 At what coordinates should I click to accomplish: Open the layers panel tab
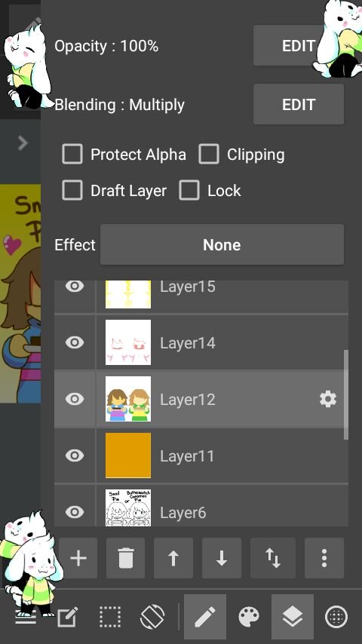(x=293, y=617)
